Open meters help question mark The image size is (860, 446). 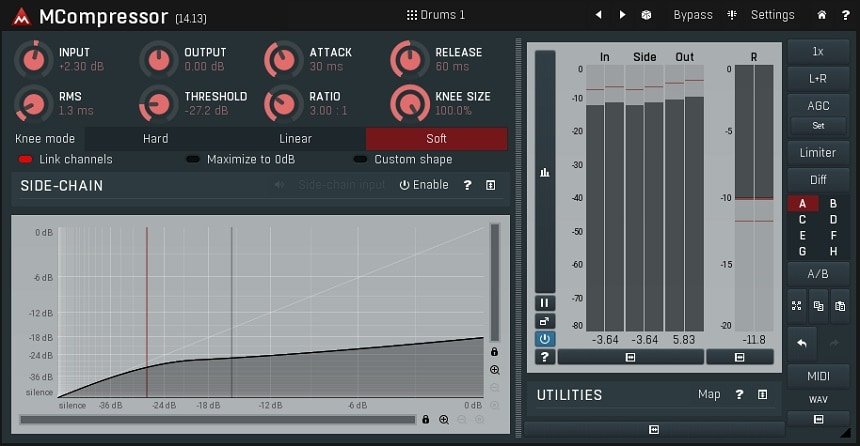[x=545, y=357]
